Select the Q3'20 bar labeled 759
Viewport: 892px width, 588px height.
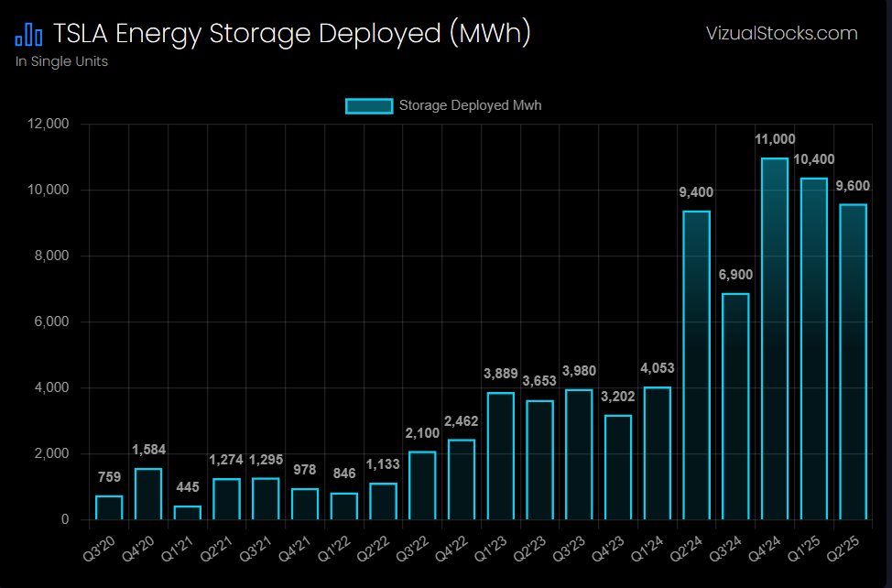[109, 507]
